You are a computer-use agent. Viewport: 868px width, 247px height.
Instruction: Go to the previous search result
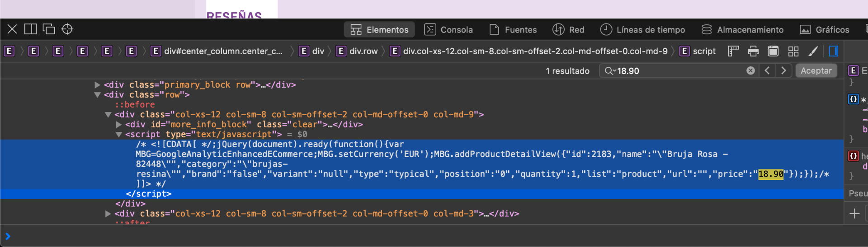click(x=767, y=71)
